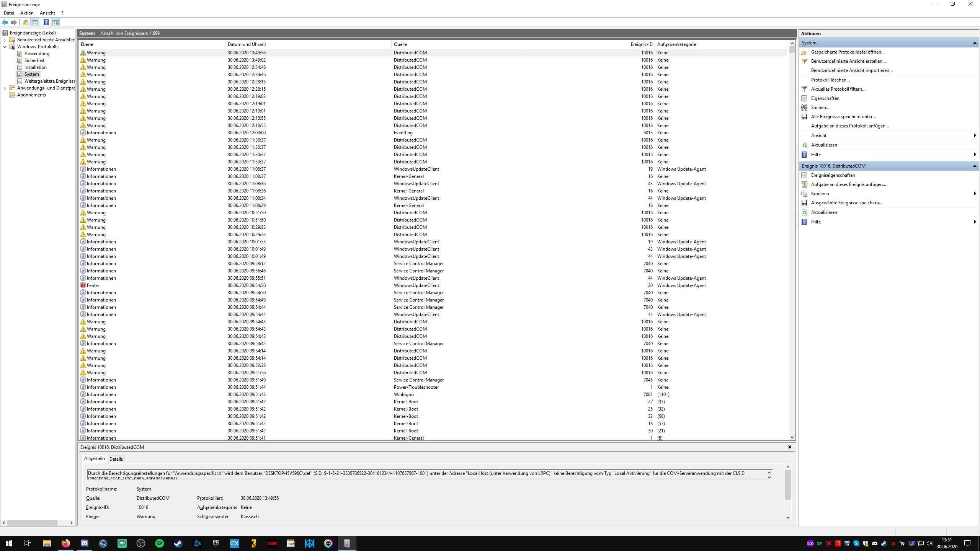Screen dimensions: 980x551
Task: Click Ereigniseigenschaften action link
Action: [x=833, y=175]
